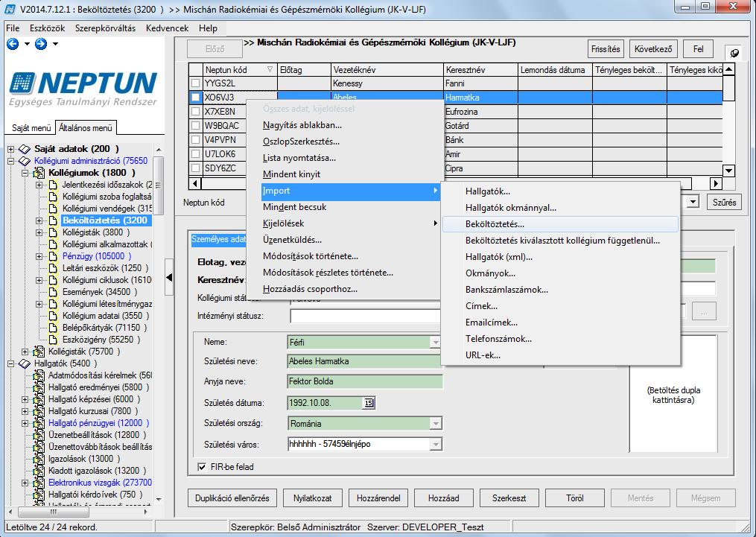The width and height of the screenshot is (756, 537).
Task: Click the Anyja neve input field
Action: tap(364, 381)
